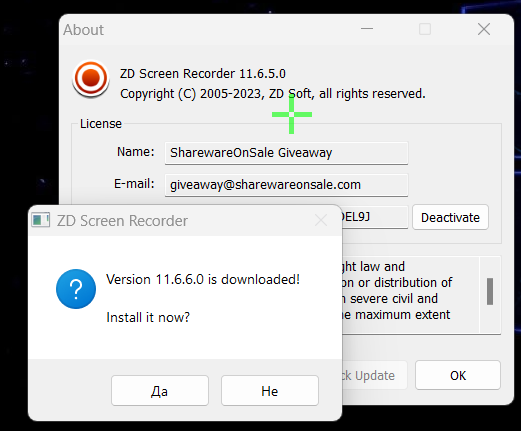521x431 pixels.
Task: Close the About window
Action: pyautogui.click(x=484, y=29)
